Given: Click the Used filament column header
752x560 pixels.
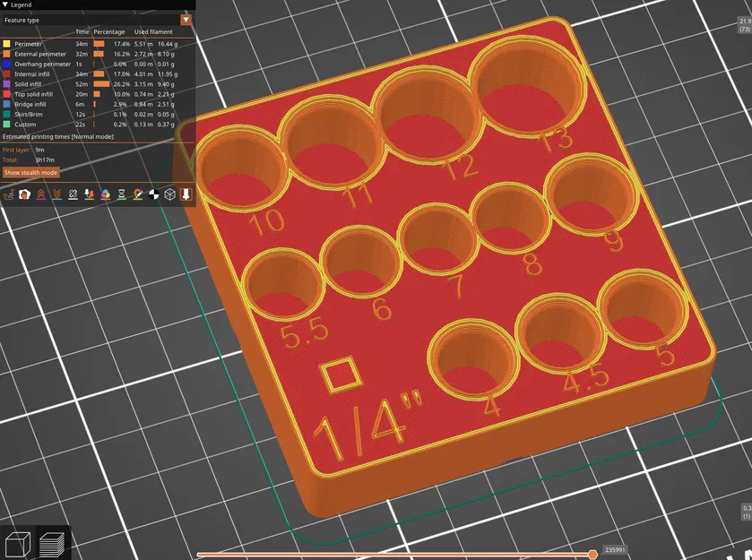Looking at the screenshot, I should click(153, 31).
